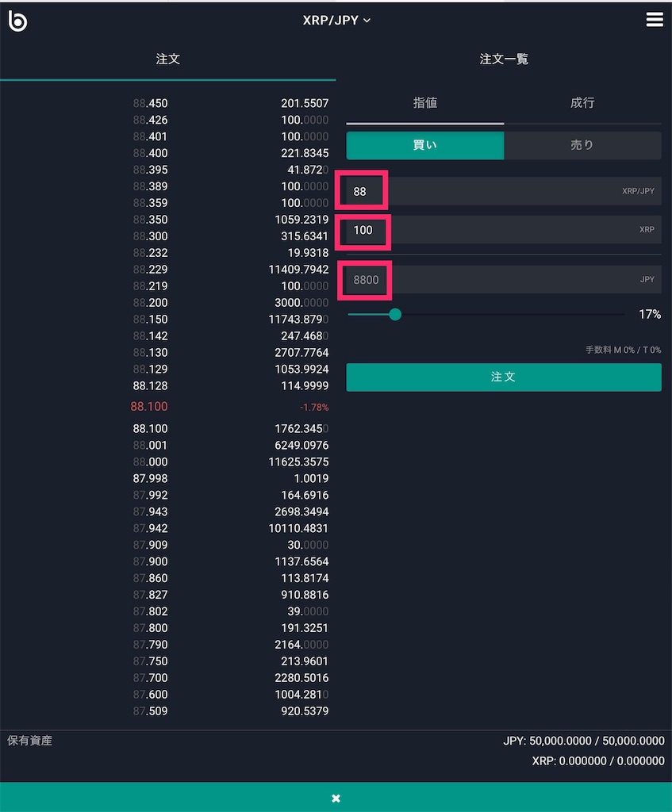Viewport: 672px width, 812px height.
Task: Click bid quantity 11625.3575
Action: 298,462
